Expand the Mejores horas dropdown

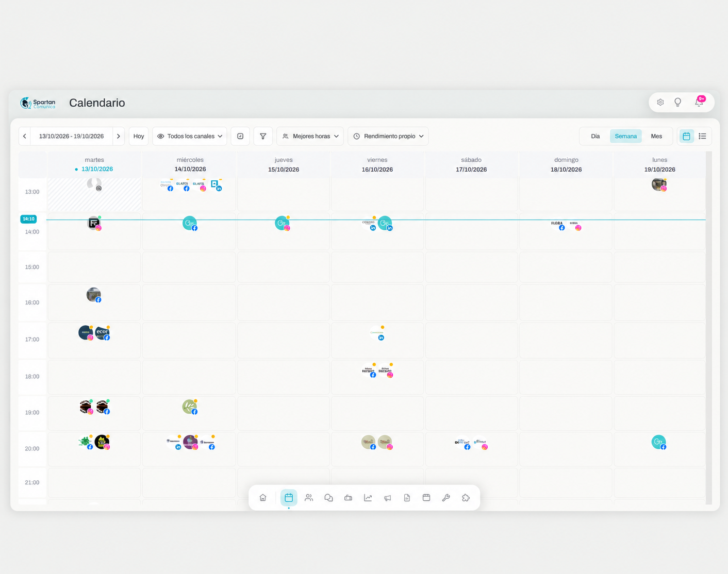click(310, 136)
